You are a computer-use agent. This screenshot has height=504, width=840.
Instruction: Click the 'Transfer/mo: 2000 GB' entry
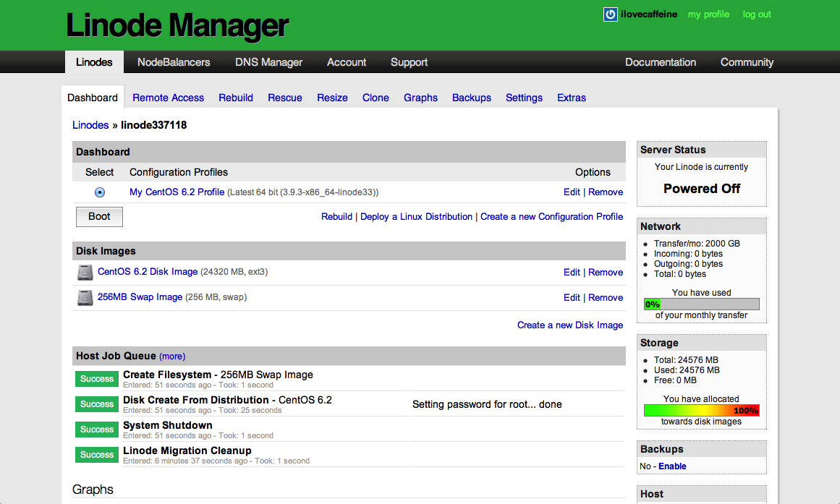(x=697, y=243)
